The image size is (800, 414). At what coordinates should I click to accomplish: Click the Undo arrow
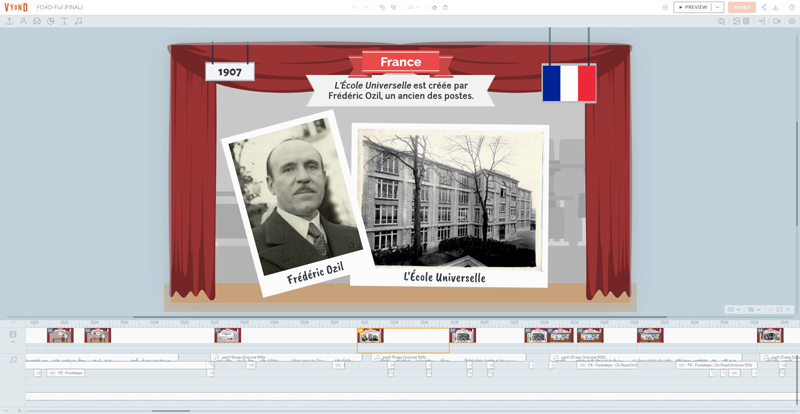(355, 7)
